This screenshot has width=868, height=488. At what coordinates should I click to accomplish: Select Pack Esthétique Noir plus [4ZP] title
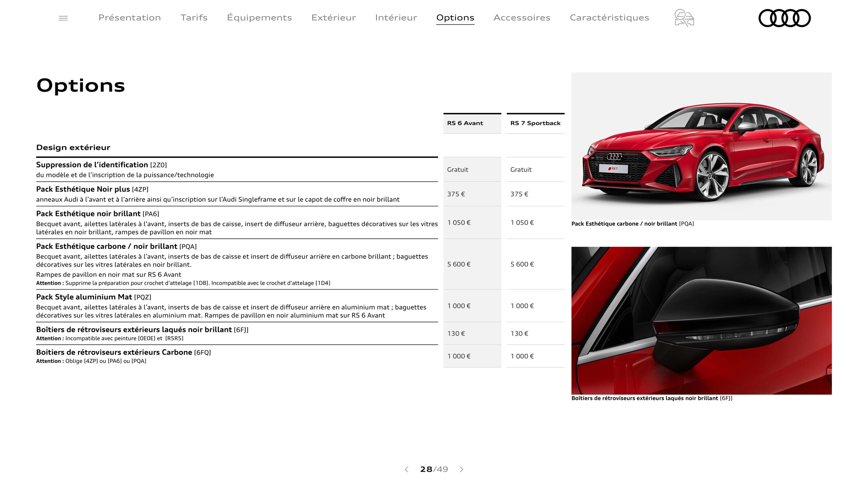pos(92,189)
